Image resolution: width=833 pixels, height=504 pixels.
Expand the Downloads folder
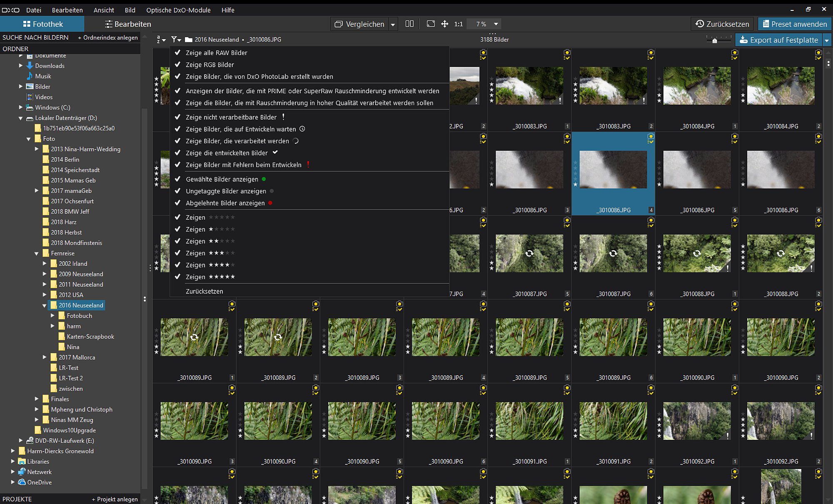click(21, 65)
